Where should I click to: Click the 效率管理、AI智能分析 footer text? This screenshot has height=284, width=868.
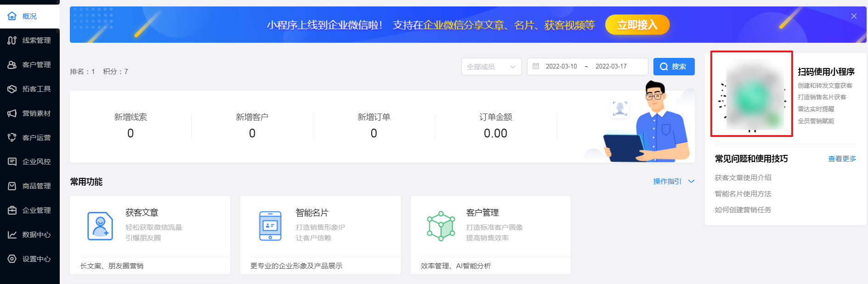point(456,266)
